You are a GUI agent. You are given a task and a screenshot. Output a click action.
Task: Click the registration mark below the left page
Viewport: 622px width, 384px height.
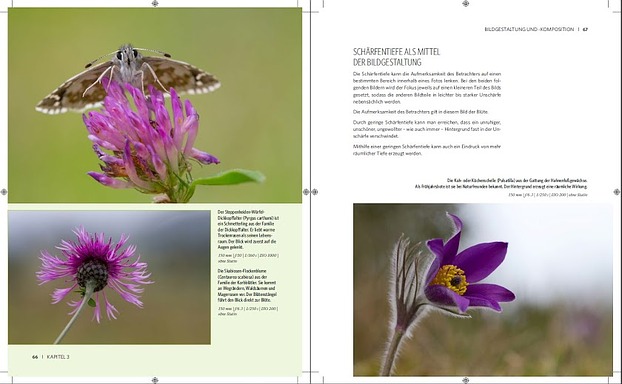point(155,380)
